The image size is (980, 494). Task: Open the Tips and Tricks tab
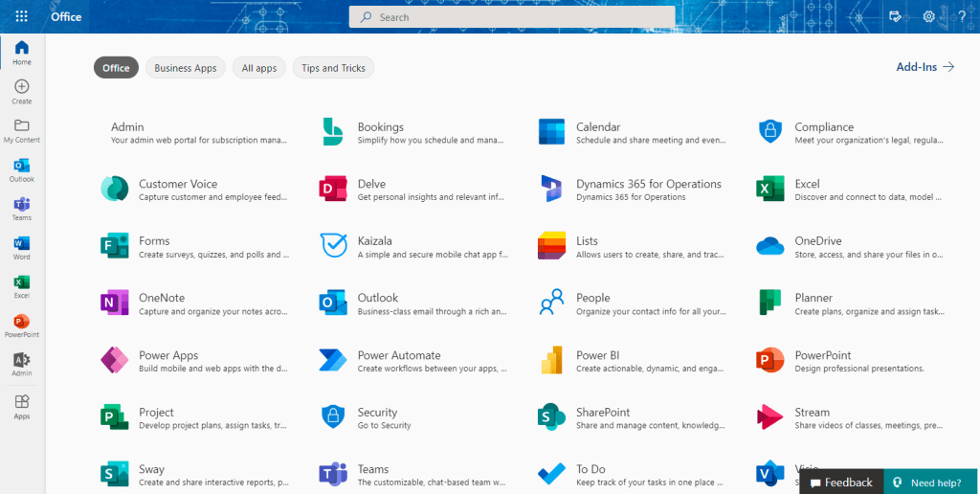click(x=333, y=68)
